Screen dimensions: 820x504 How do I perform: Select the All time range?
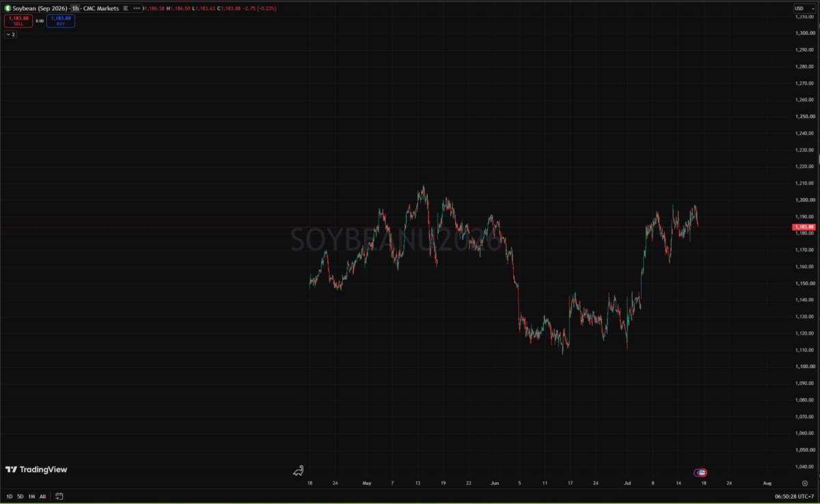point(42,496)
